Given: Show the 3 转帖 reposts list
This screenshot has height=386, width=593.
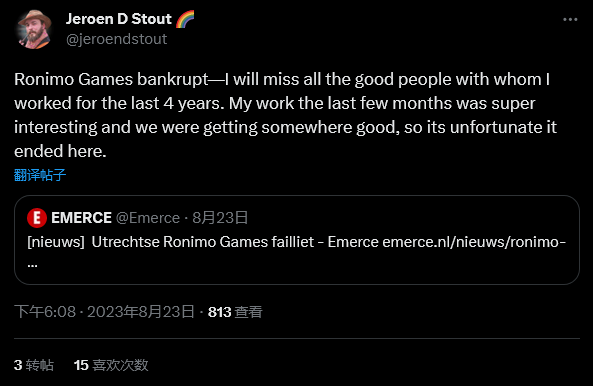Looking at the screenshot, I should tap(34, 365).
